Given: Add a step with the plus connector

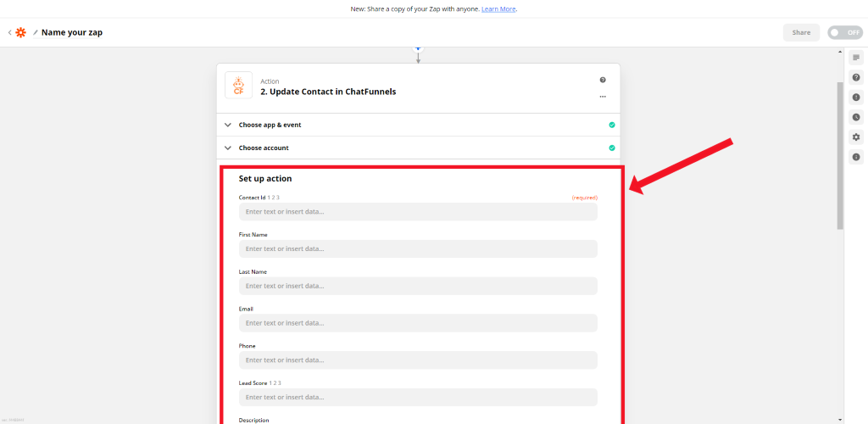Looking at the screenshot, I should coord(419,48).
